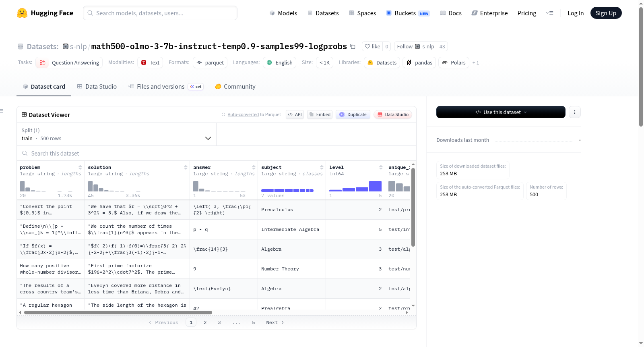Open the Files and versions tab
Image resolution: width=644 pixels, height=347 pixels.
[x=166, y=86]
